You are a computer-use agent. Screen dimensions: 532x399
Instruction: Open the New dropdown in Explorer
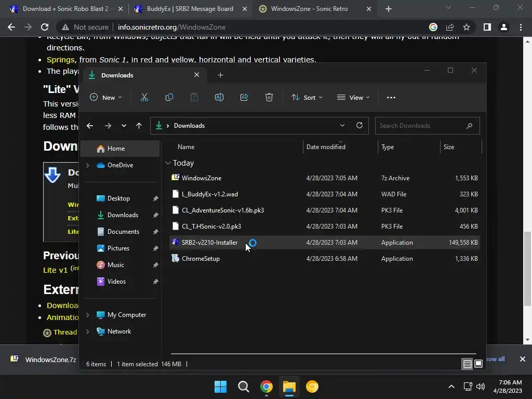106,97
